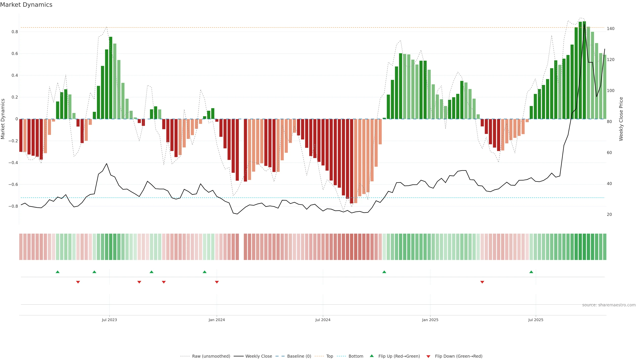Click the red Flip Down triangle at Jan 2024

[217, 282]
